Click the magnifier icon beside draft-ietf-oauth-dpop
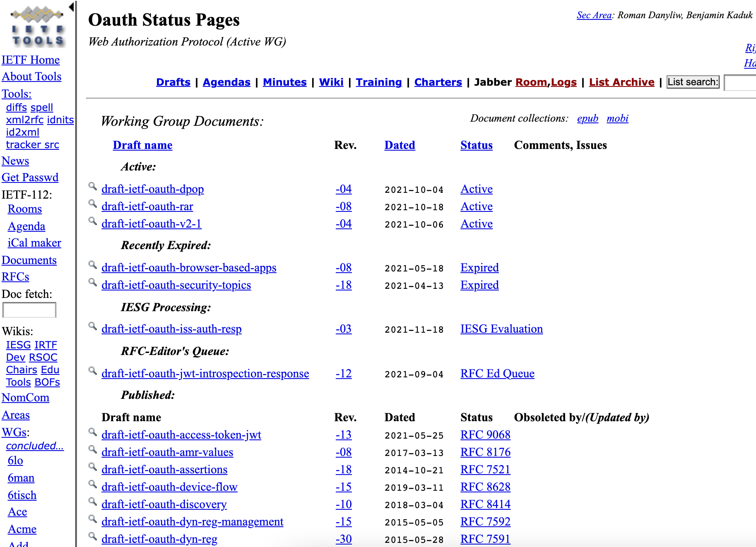This screenshot has height=547, width=756. [93, 186]
